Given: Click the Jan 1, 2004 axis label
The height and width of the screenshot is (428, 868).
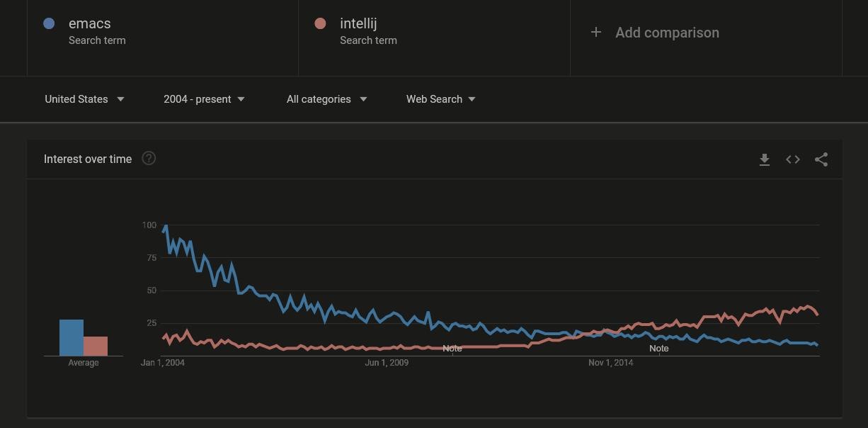Looking at the screenshot, I should tap(163, 363).
